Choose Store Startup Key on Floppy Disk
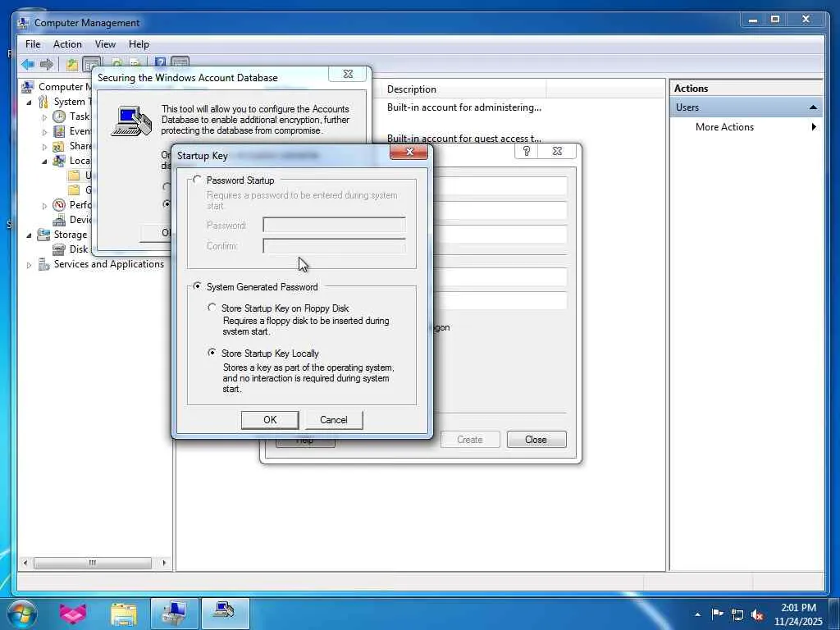This screenshot has width=840, height=630. coord(212,308)
